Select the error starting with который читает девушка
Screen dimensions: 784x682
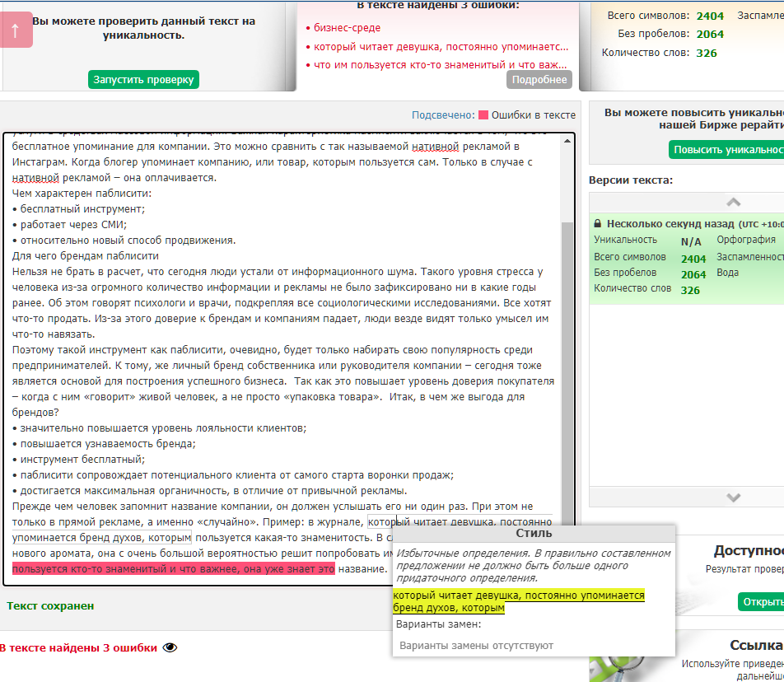coord(440,47)
